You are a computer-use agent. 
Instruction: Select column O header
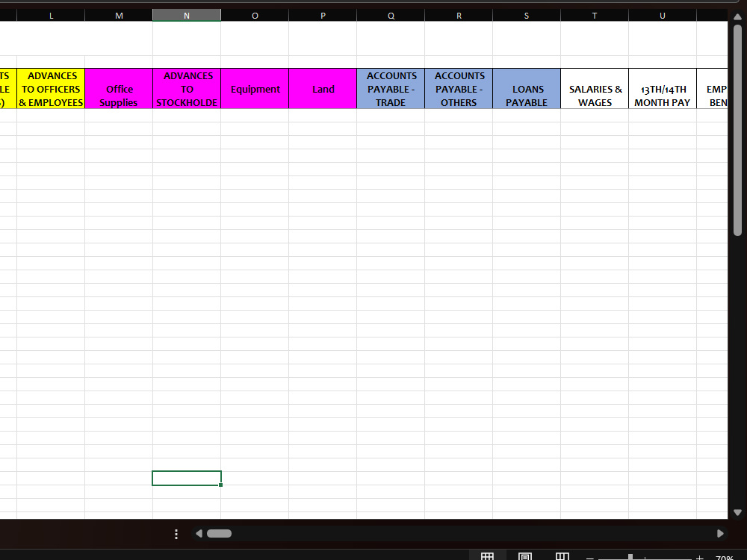tap(255, 16)
